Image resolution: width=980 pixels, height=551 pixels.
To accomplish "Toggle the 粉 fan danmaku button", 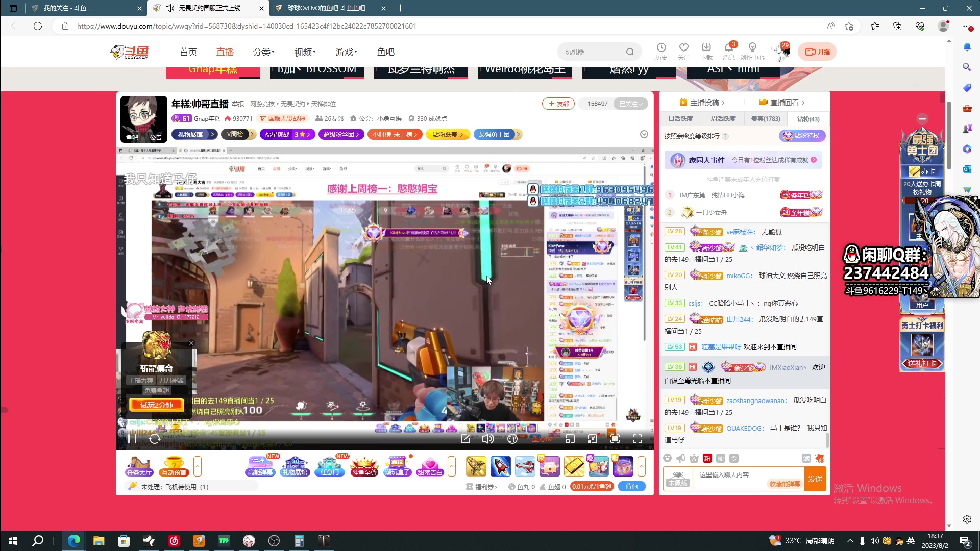I will click(707, 458).
